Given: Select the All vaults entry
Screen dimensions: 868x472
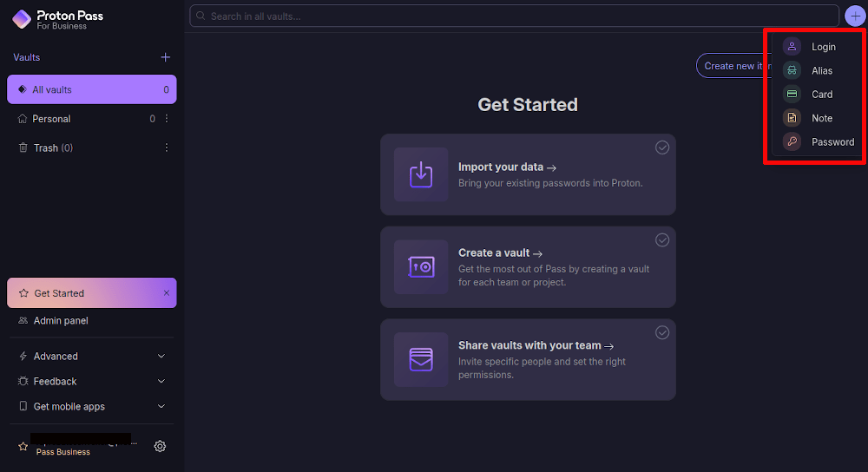Looking at the screenshot, I should tap(92, 89).
